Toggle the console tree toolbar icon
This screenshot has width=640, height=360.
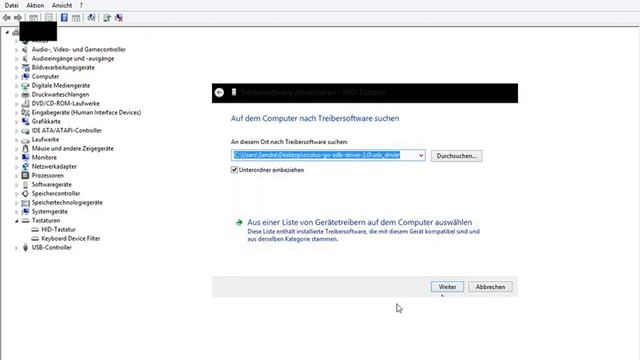tap(33, 18)
